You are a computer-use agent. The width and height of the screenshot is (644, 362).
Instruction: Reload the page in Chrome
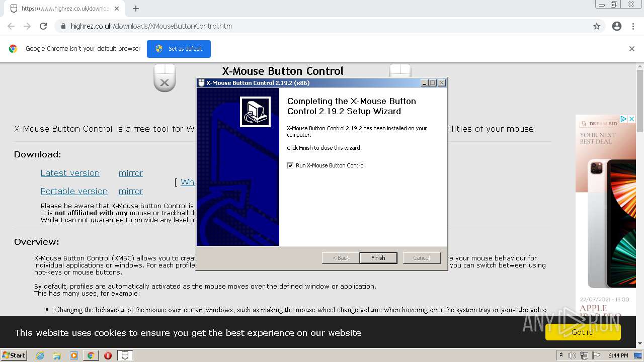click(x=43, y=26)
